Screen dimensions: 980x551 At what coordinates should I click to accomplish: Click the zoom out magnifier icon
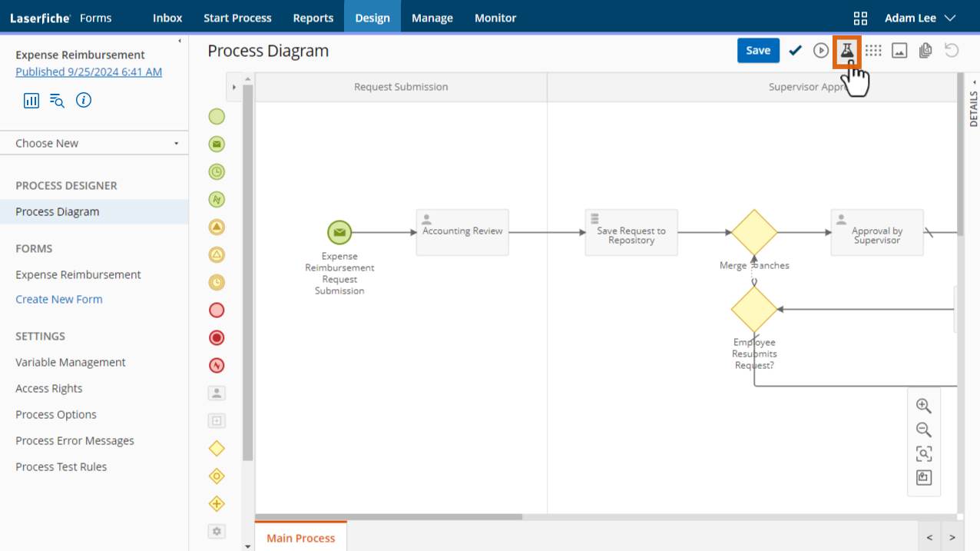pos(924,430)
